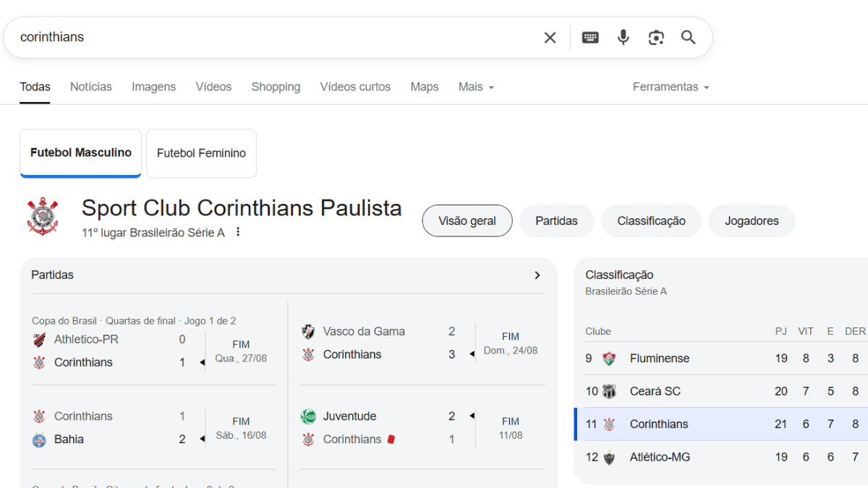Open the Jogadores section button
Screen dimensions: 868x488
(752, 221)
